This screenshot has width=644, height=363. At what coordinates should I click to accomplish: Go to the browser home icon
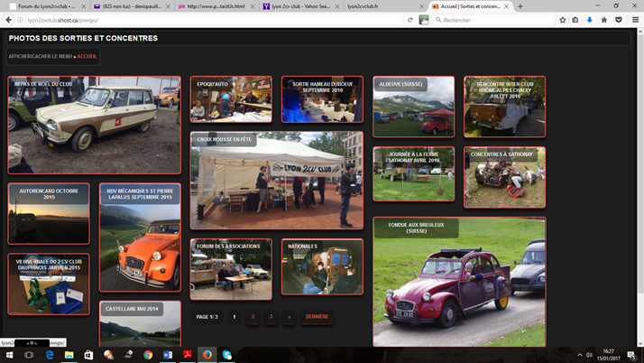coord(604,19)
